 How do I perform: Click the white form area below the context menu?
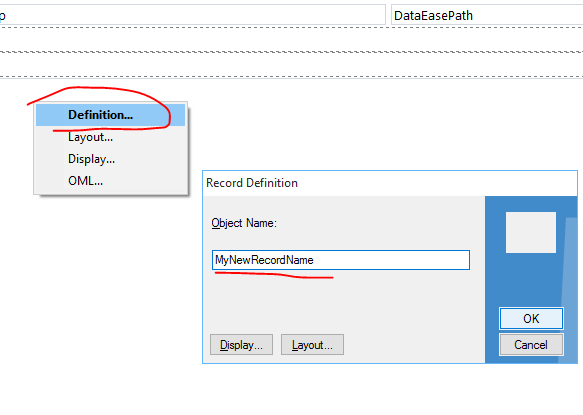pyautogui.click(x=100, y=297)
